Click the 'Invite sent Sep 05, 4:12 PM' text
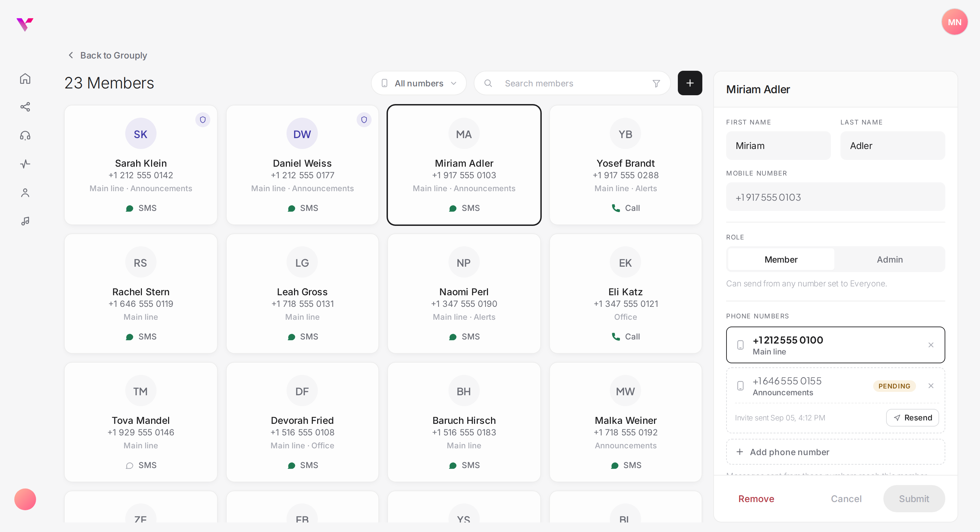The width and height of the screenshot is (980, 532). 780,417
